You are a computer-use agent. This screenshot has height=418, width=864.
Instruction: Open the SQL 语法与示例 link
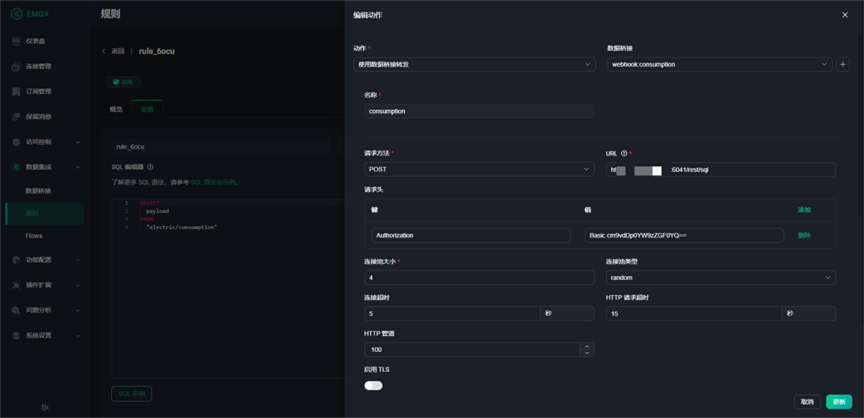(214, 182)
